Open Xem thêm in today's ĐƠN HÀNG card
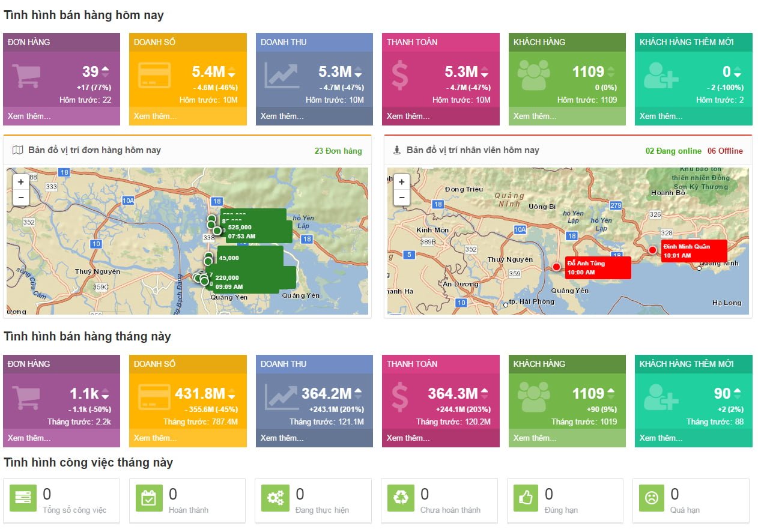This screenshot has width=758, height=532. click(x=29, y=116)
